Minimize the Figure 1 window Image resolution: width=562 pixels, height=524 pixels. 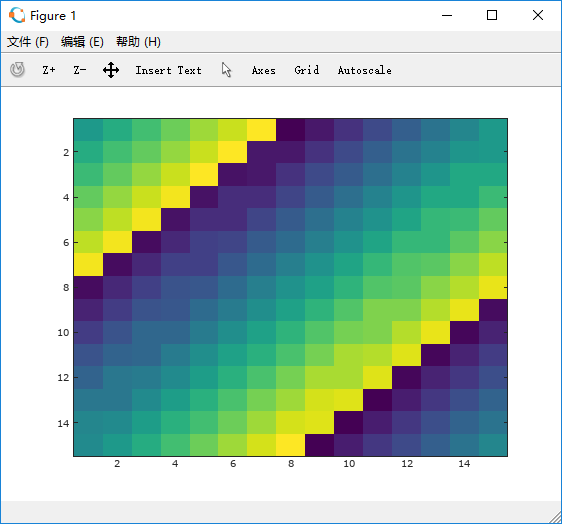[x=447, y=15]
